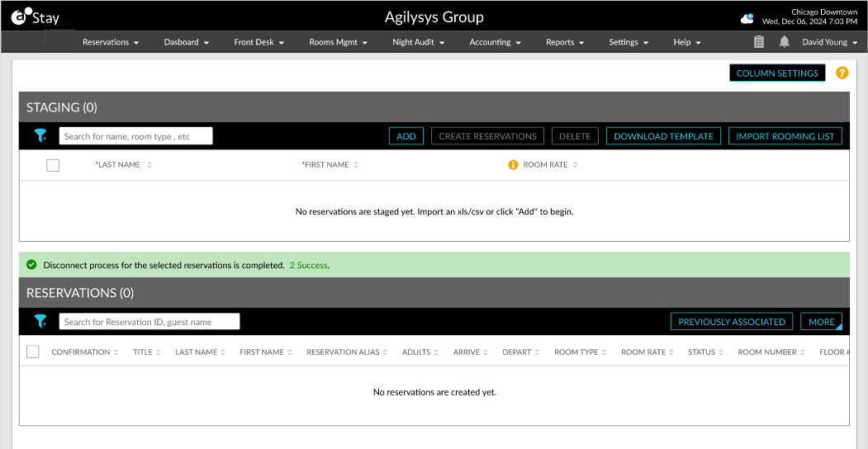Open the Reservations filter funnel icon

coord(40,321)
